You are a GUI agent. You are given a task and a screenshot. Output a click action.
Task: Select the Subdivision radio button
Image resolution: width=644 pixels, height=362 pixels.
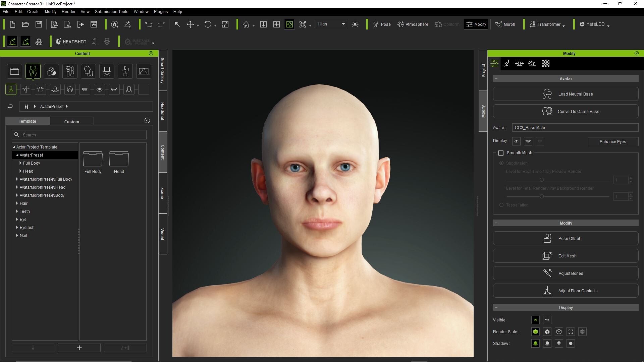[501, 163]
